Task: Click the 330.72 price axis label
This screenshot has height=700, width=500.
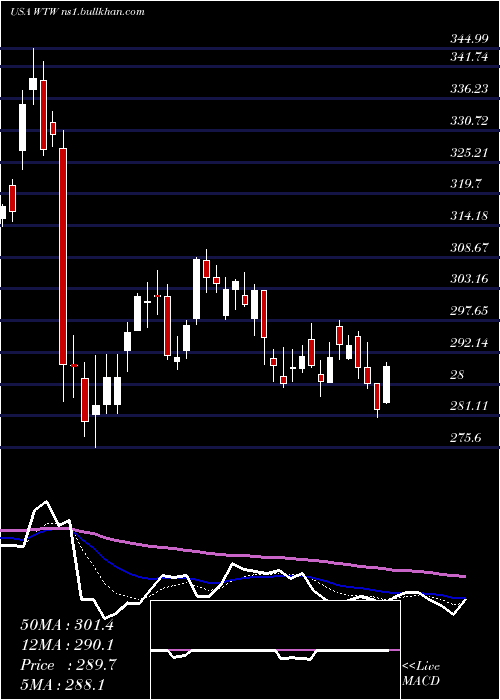Action: pos(469,121)
